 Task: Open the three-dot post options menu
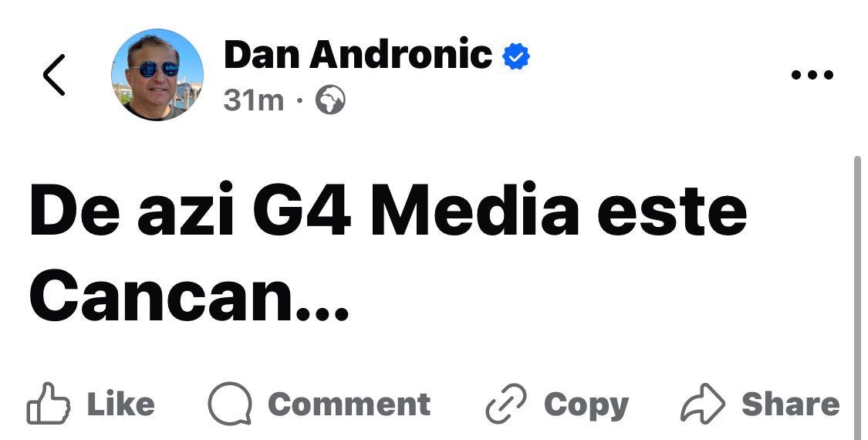(812, 75)
